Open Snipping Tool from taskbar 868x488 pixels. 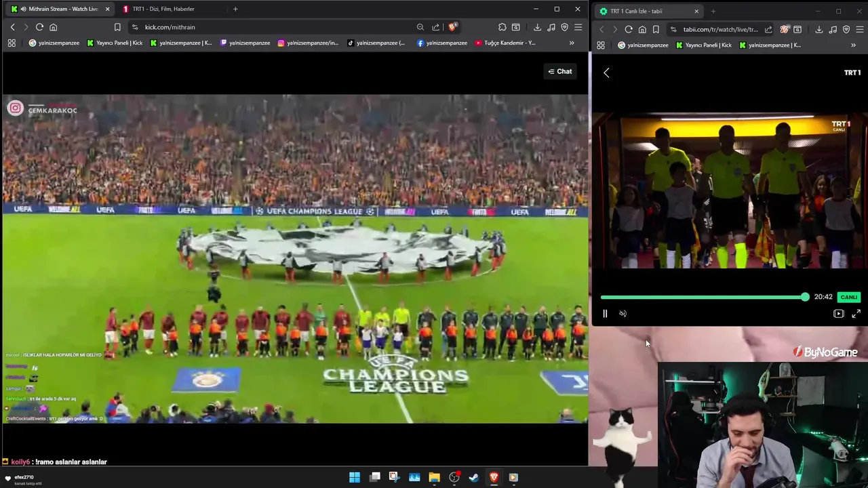pyautogui.click(x=393, y=477)
